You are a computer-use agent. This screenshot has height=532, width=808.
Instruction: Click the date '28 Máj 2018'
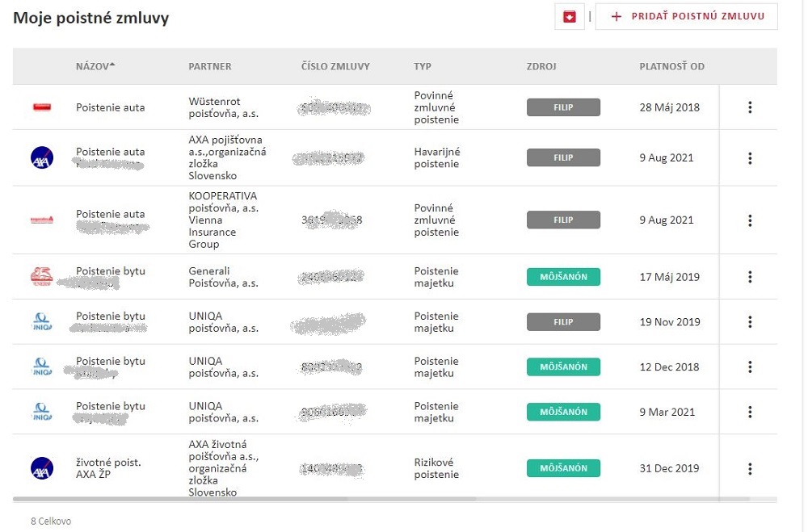click(669, 107)
